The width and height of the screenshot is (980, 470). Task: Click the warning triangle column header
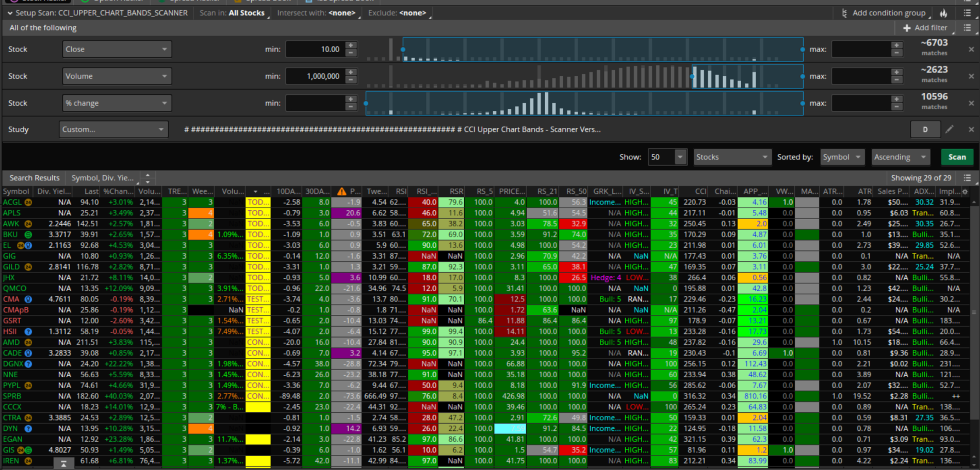[341, 192]
